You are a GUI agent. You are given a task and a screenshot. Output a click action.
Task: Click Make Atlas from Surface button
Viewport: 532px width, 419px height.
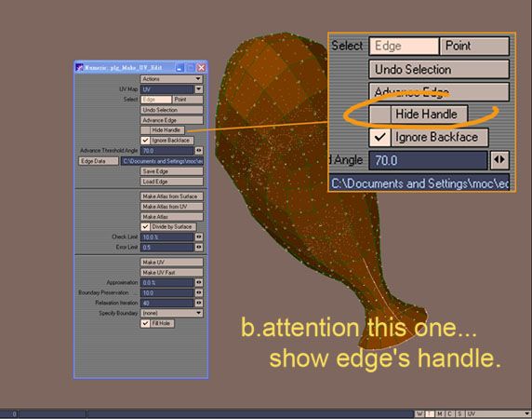click(x=172, y=196)
